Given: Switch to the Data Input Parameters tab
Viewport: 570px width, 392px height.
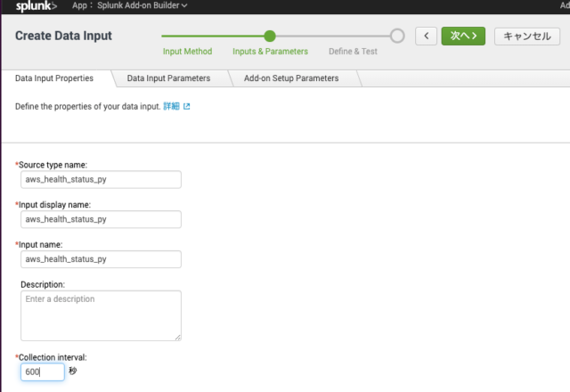Looking at the screenshot, I should tap(168, 78).
